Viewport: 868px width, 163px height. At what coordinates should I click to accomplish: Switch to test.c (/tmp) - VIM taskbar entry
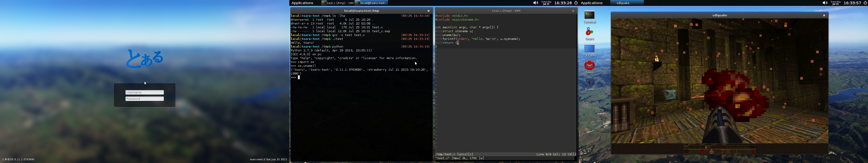click(337, 3)
